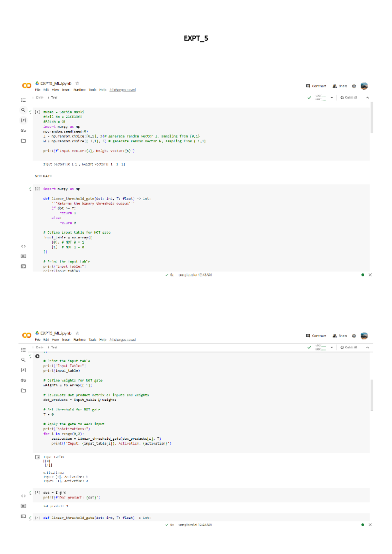Viewport: 392px width, 554px height.
Task: Click the run cell play button
Action: click(x=37, y=356)
